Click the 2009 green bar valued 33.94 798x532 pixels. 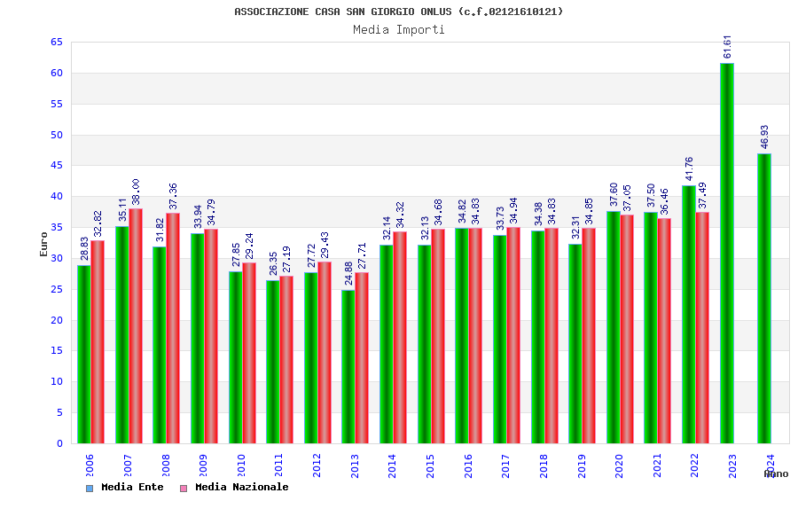point(198,339)
